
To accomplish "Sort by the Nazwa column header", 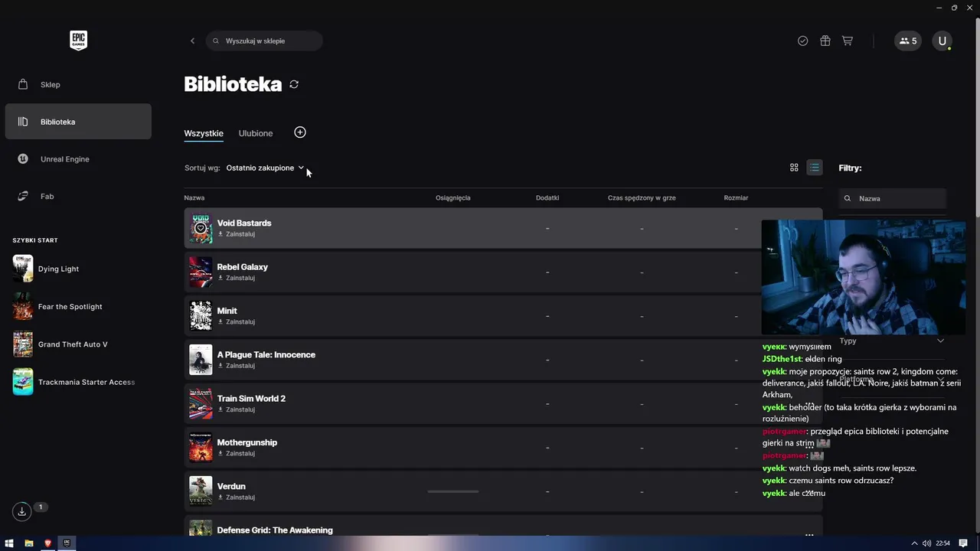I will point(194,197).
